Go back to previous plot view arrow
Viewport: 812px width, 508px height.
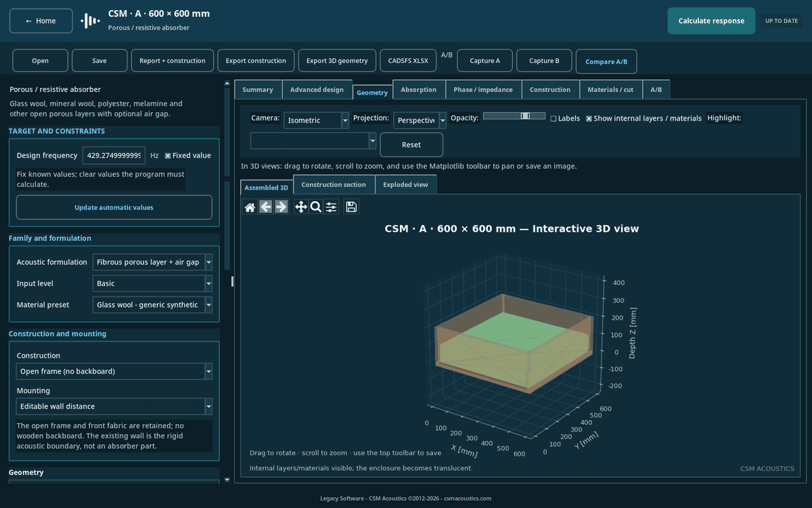click(266, 207)
